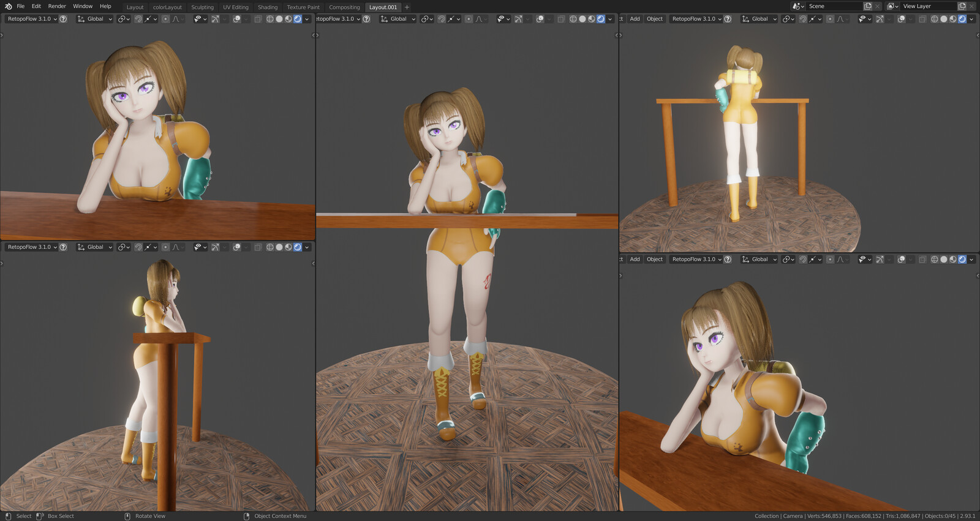The width and height of the screenshot is (980, 521).
Task: Open RetopoFlow 3.1.0 dropdown in top-right viewport
Action: [x=696, y=19]
